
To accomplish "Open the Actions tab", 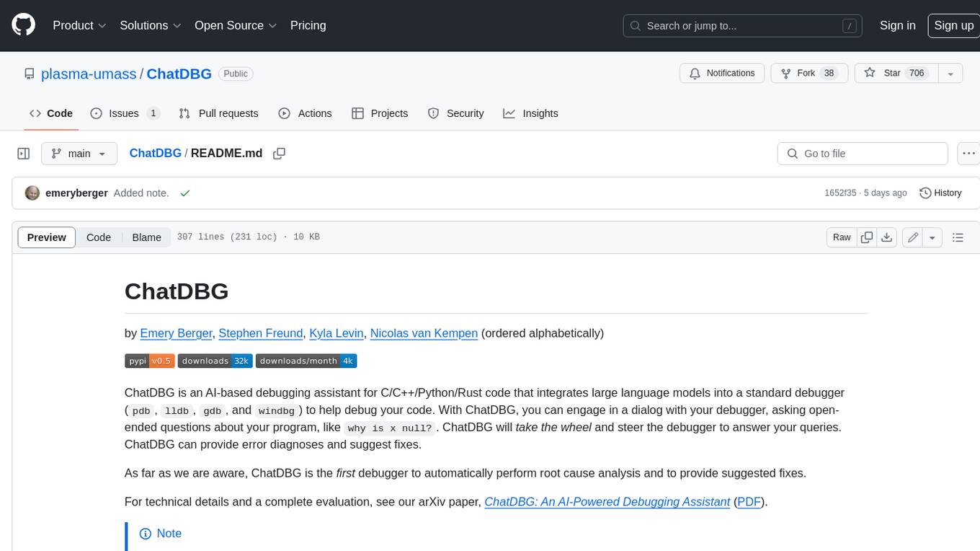I will (x=305, y=113).
